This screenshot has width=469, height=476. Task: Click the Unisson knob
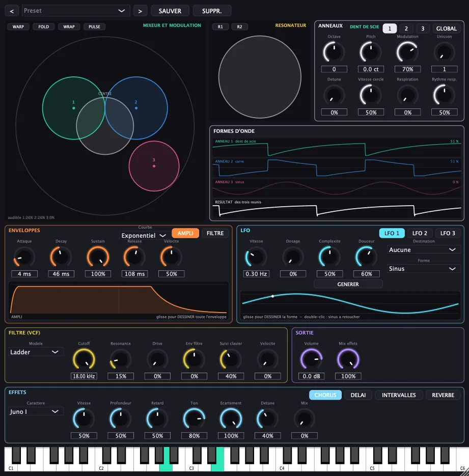(444, 52)
